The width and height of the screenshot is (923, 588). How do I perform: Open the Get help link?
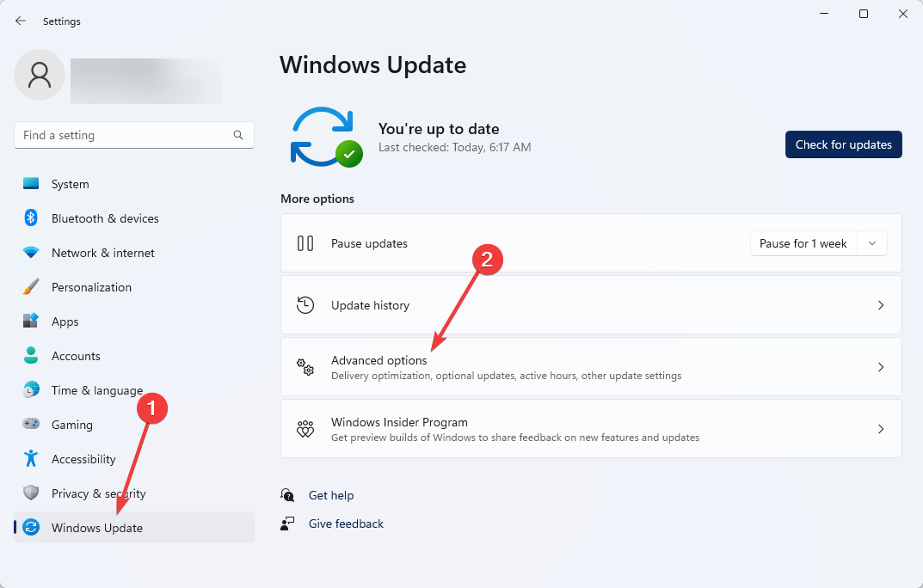pos(330,495)
